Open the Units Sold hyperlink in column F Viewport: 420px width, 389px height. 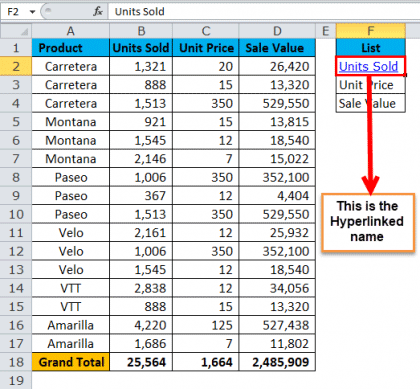point(368,67)
